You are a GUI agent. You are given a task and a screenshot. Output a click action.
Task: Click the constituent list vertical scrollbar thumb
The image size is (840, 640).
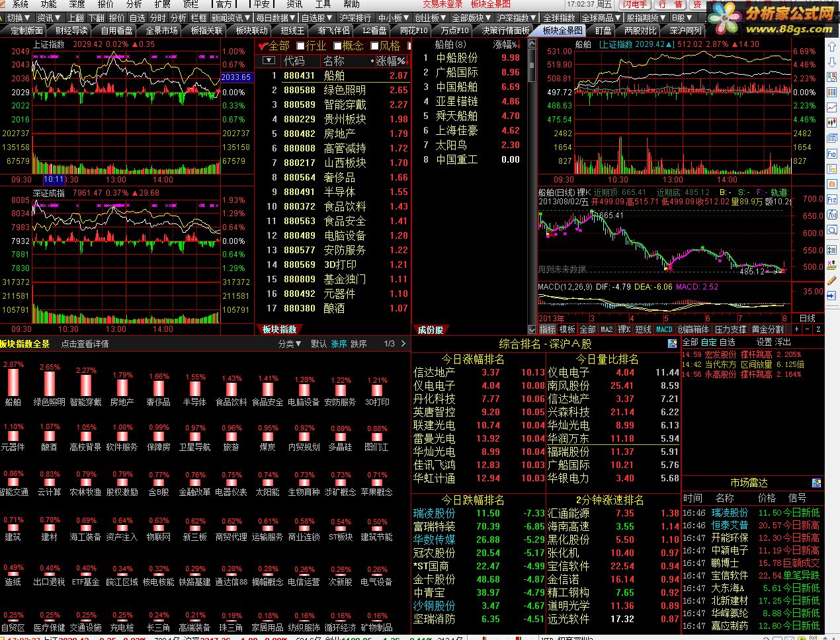tap(531, 65)
